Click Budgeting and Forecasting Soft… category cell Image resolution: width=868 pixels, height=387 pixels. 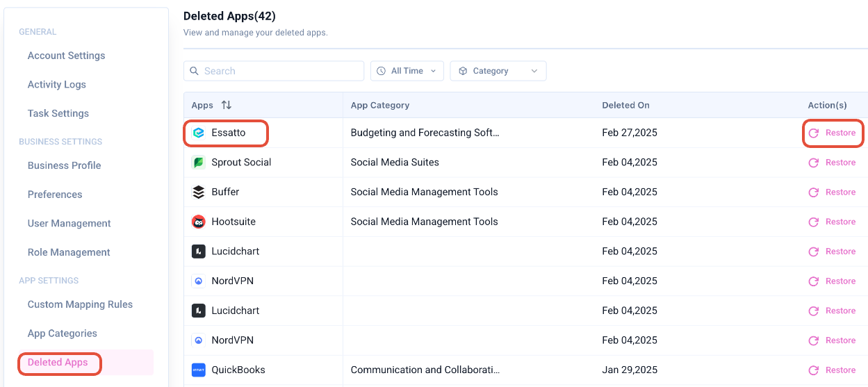[x=425, y=133]
